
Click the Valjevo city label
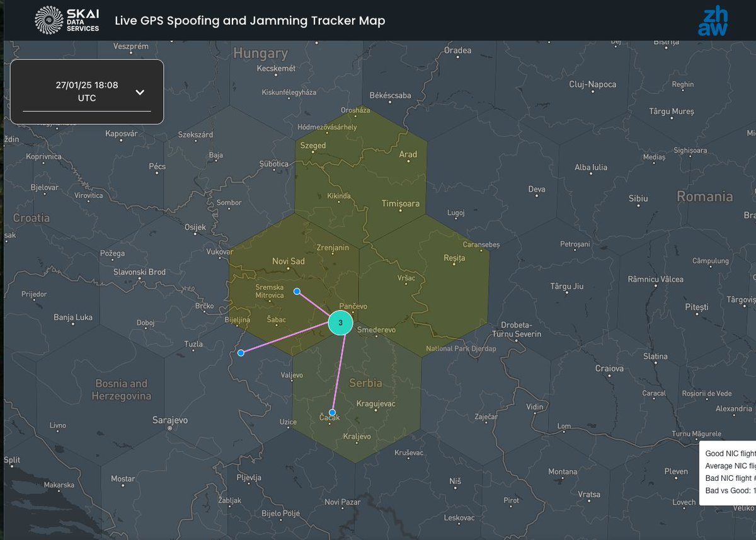[x=292, y=375]
